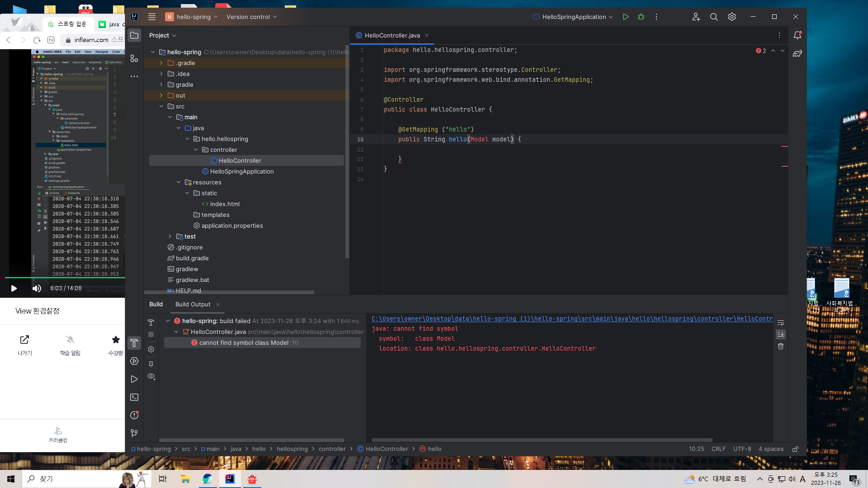Open Notifications bell icon
This screenshot has width=868, height=488.
pyautogui.click(x=797, y=35)
